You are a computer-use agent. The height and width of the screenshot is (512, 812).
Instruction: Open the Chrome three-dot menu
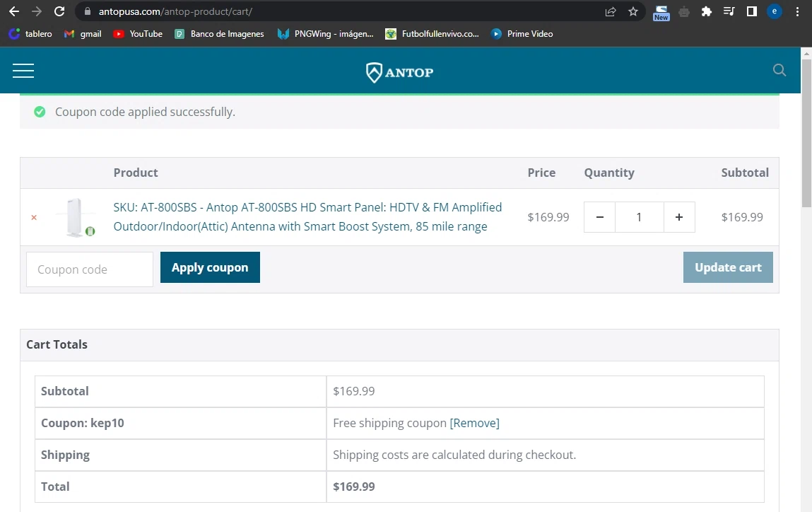pyautogui.click(x=797, y=11)
